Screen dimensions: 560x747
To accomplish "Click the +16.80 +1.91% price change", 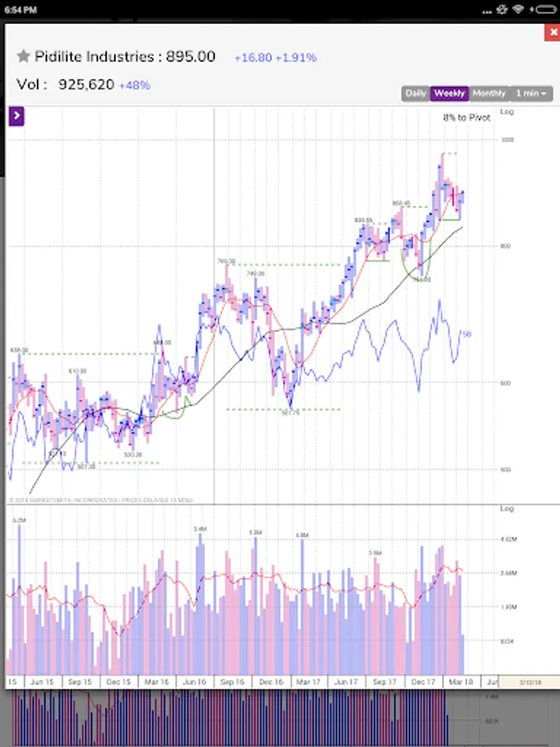I will tap(275, 57).
